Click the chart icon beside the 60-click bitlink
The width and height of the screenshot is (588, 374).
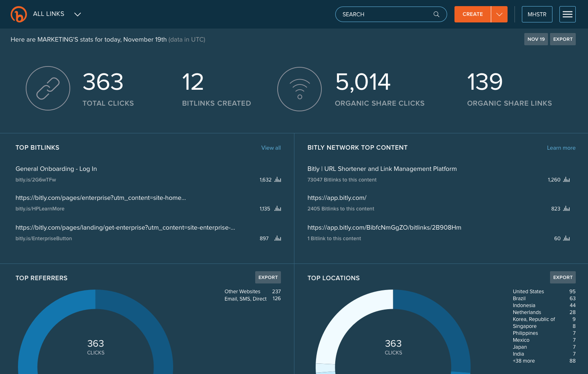pyautogui.click(x=566, y=238)
